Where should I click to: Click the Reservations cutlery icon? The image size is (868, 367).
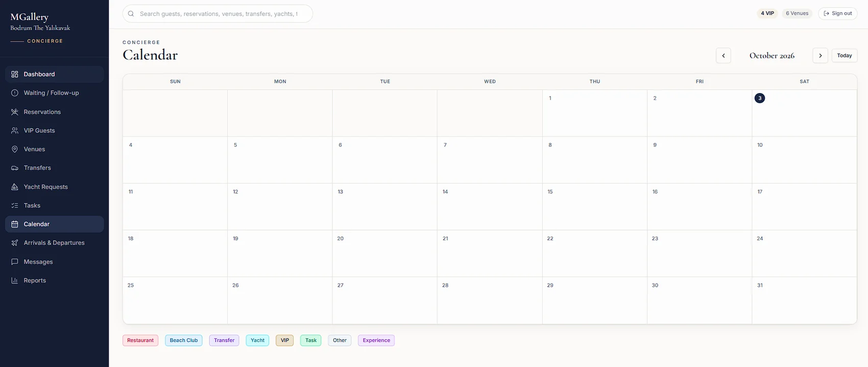click(15, 112)
